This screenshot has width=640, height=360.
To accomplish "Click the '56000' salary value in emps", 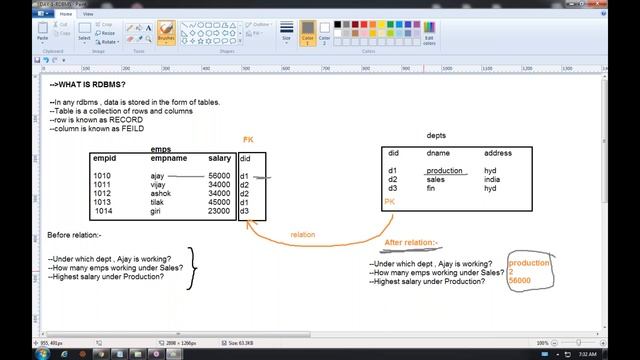I will tap(219, 176).
